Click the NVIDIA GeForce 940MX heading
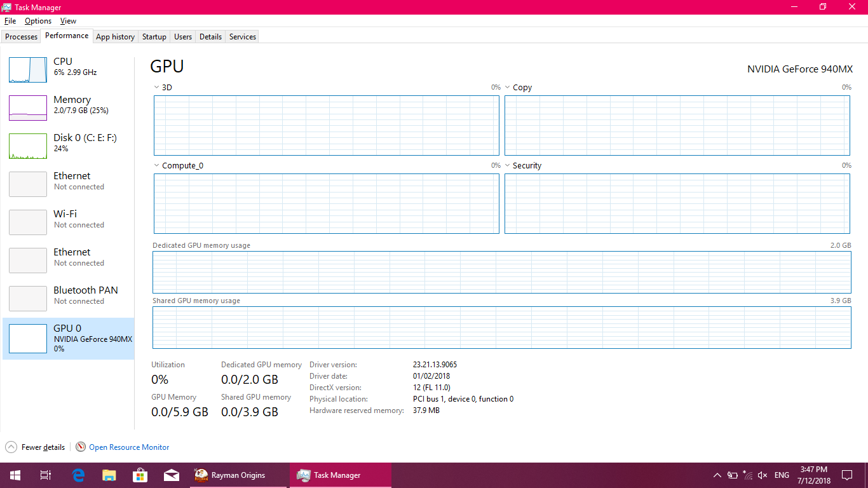868x488 pixels. tap(800, 69)
